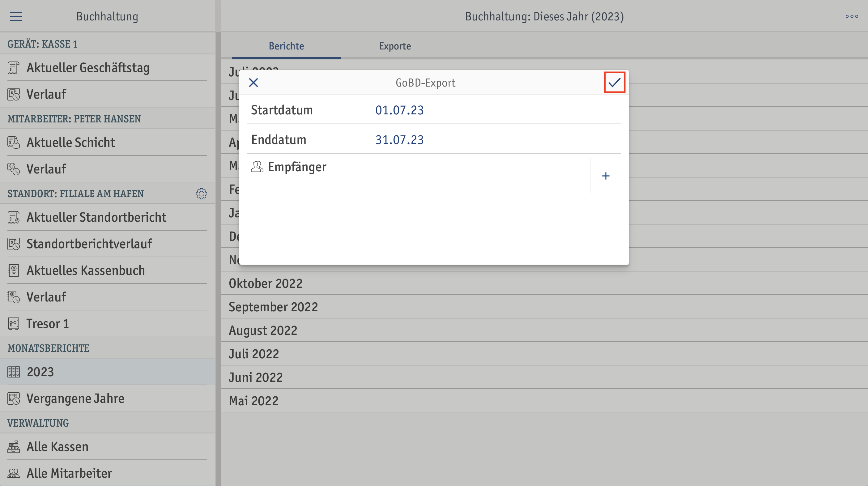The height and width of the screenshot is (486, 868).
Task: Click Aktuelles Kassenbuch icon
Action: point(14,270)
